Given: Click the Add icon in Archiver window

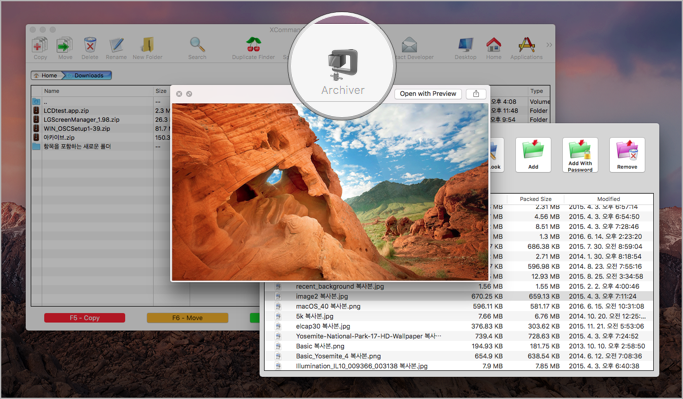Looking at the screenshot, I should point(533,155).
